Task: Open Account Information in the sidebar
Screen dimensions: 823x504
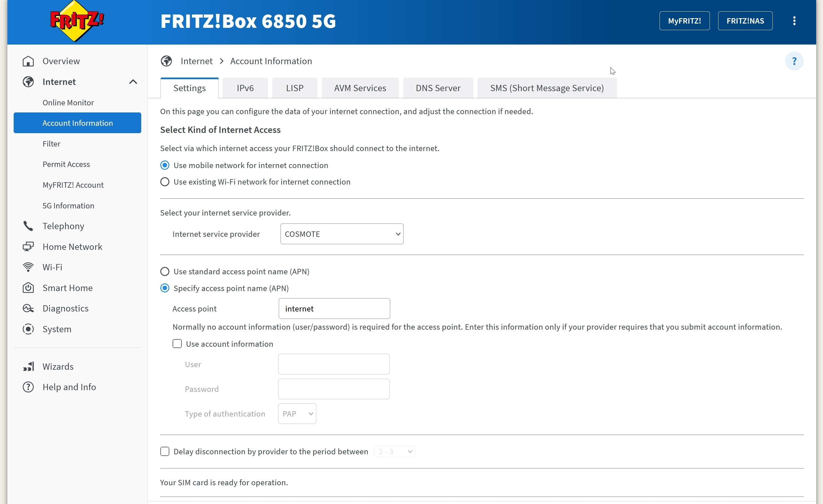Action: click(78, 123)
